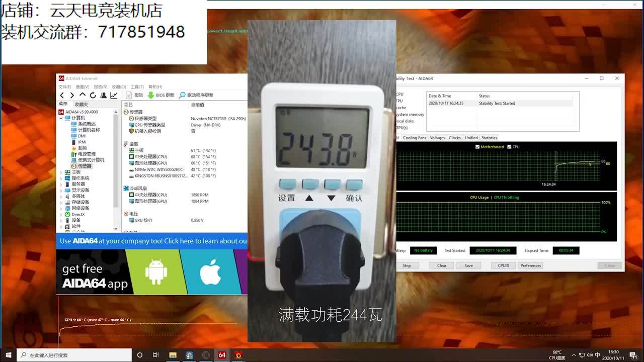Image resolution: width=644 pixels, height=362 pixels.
Task: Click the up arrow navigation icon
Action: [x=83, y=95]
